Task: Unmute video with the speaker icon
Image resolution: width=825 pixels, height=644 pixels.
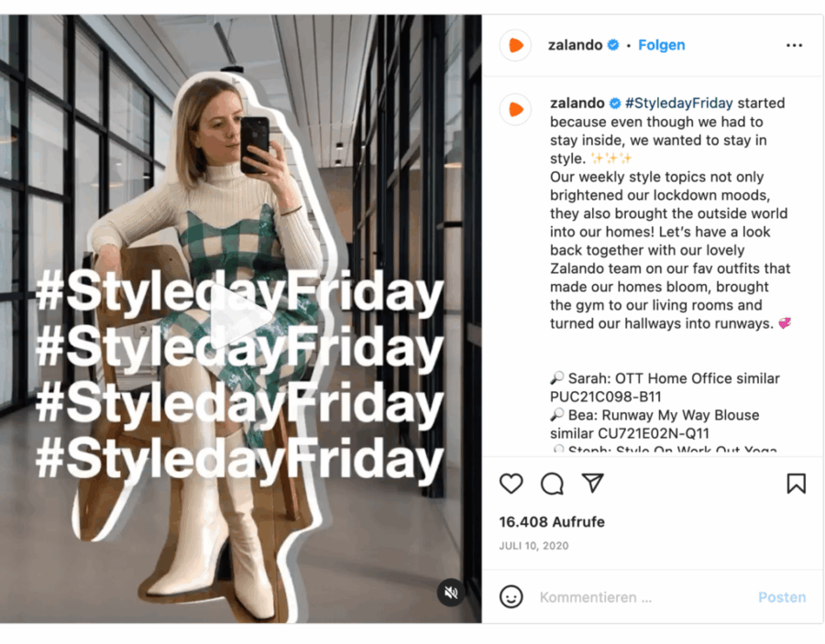Action: coord(451,593)
